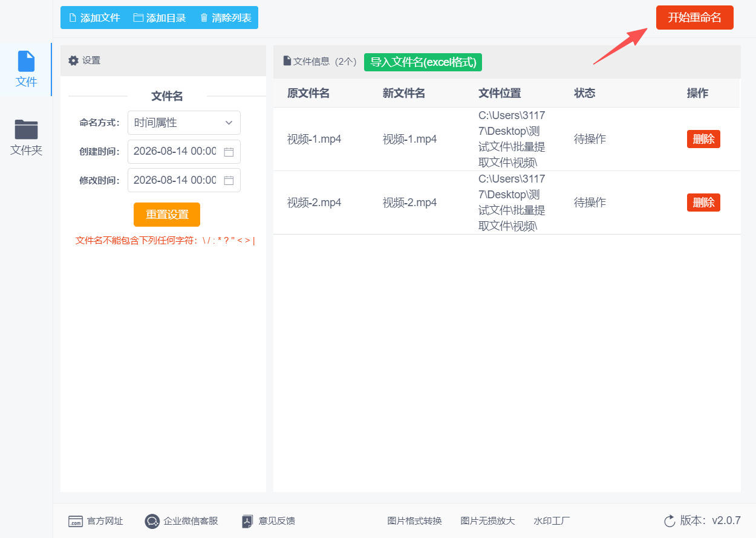Click the refresh icon beside 版本
This screenshot has width=756, height=538.
point(670,521)
